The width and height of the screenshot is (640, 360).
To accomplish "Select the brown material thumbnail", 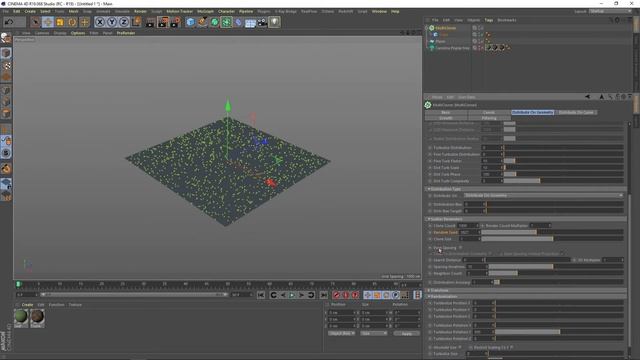I will (37, 317).
